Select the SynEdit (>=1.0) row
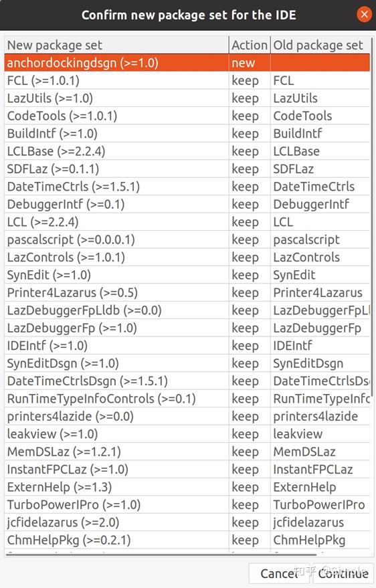The height and width of the screenshot is (588, 376). click(187, 275)
